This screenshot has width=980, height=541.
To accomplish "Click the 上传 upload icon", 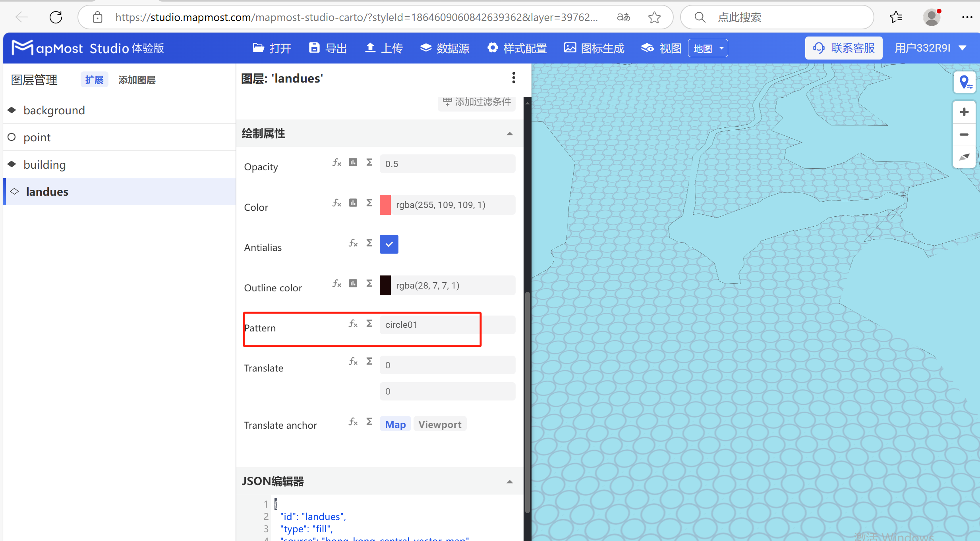I will pos(383,48).
